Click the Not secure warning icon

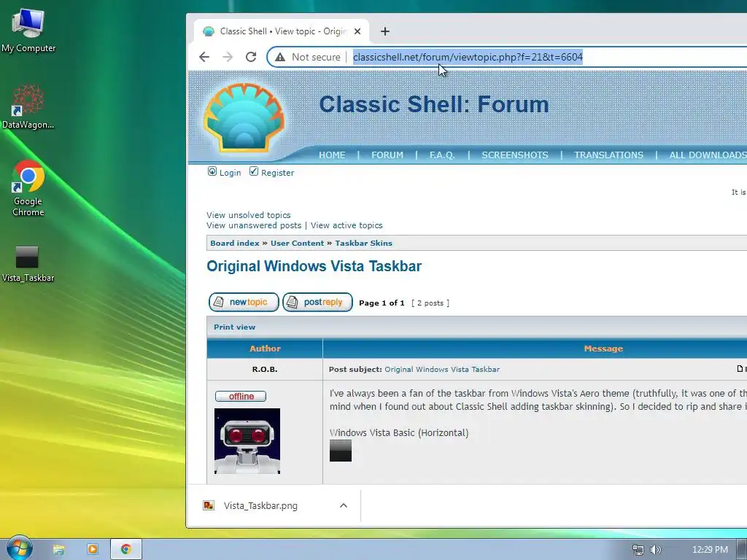280,57
